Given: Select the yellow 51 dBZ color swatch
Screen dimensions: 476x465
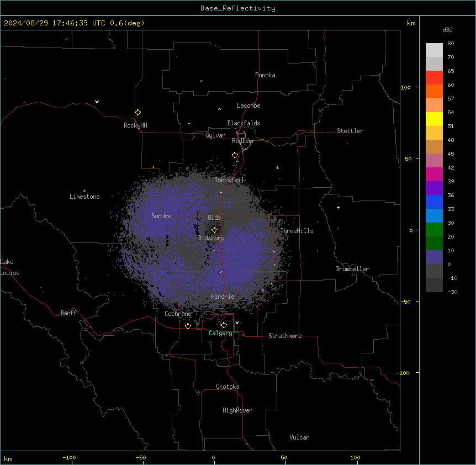Looking at the screenshot, I should click(434, 119).
